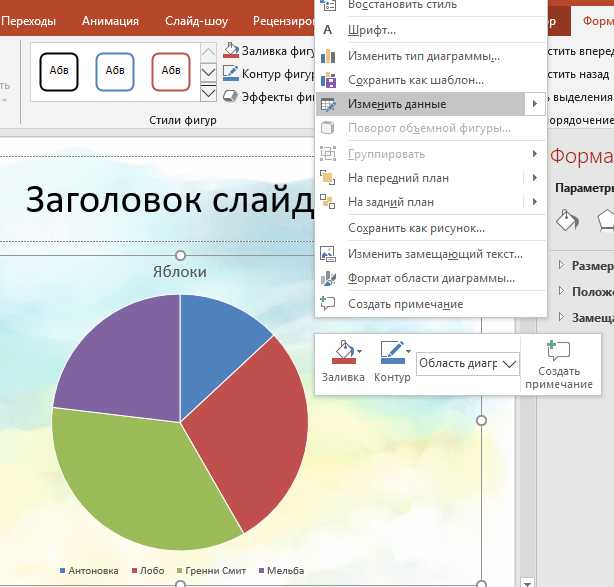Select Сохранить как шаблон... menu entry
The width and height of the screenshot is (614, 587).
[415, 80]
